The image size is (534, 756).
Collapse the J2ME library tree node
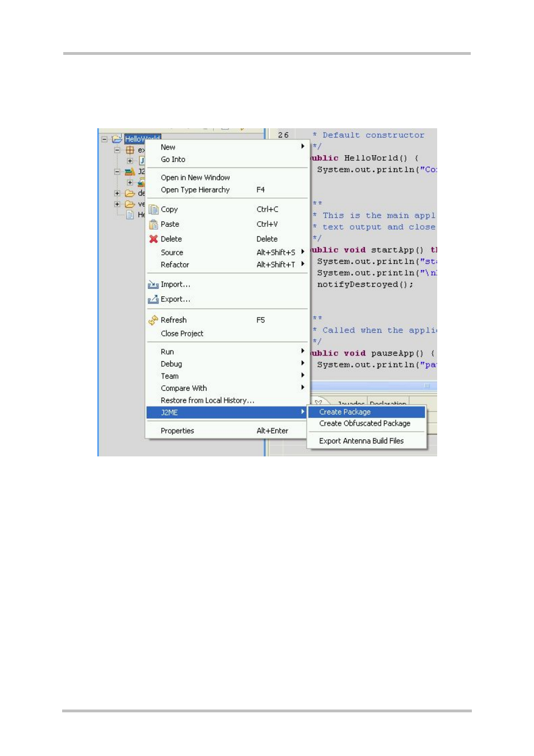[117, 172]
